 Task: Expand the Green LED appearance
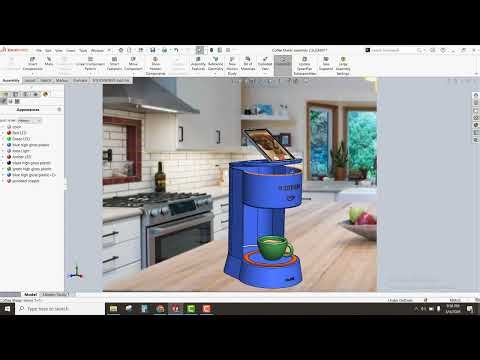coord(3,139)
